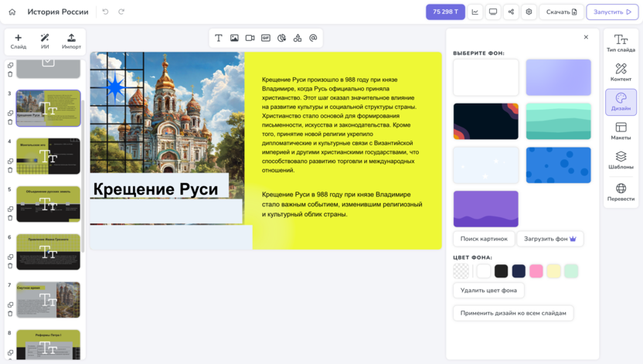Image resolution: width=643 pixels, height=364 pixels.
Task: Select slide 6 thumbnail Правление Ивана Грозного
Action: point(49,252)
